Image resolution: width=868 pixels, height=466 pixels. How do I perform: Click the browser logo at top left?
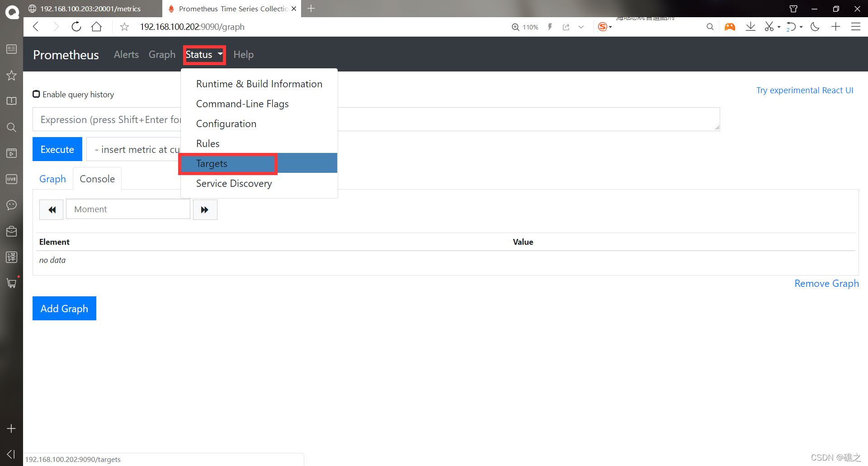[x=12, y=12]
